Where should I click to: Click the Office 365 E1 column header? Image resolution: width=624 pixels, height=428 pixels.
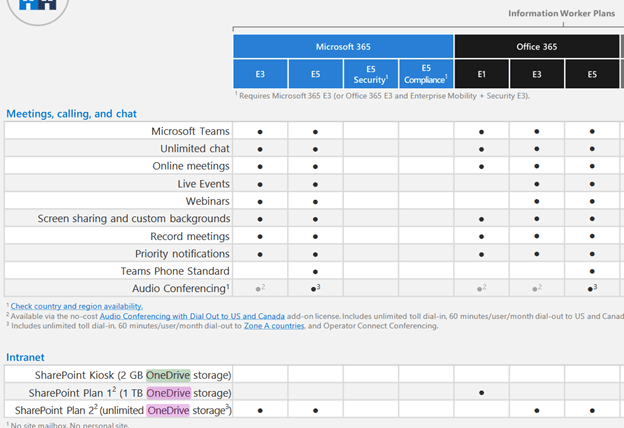pyautogui.click(x=481, y=74)
